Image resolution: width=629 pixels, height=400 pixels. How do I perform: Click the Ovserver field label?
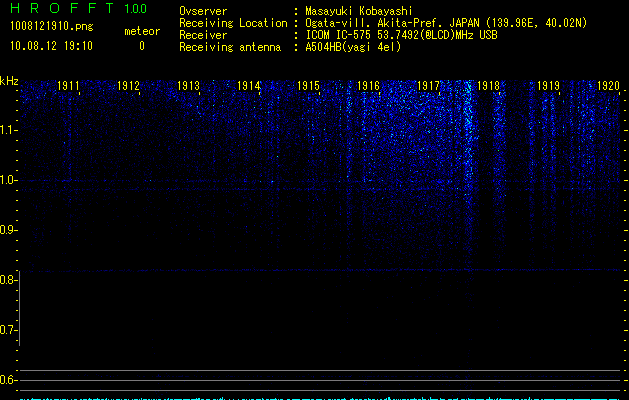tap(203, 11)
